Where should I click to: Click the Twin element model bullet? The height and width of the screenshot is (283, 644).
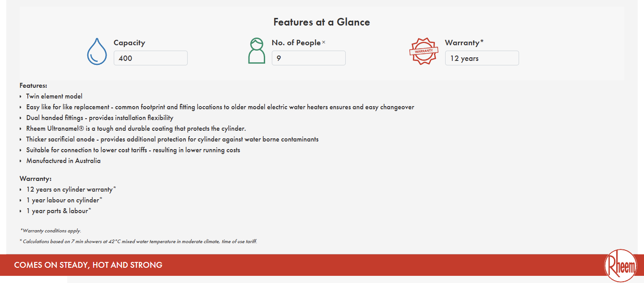[x=54, y=96]
